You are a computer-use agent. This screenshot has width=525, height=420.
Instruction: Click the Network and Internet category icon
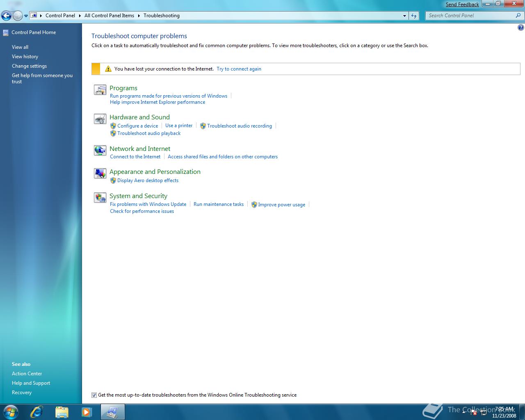[x=100, y=151]
